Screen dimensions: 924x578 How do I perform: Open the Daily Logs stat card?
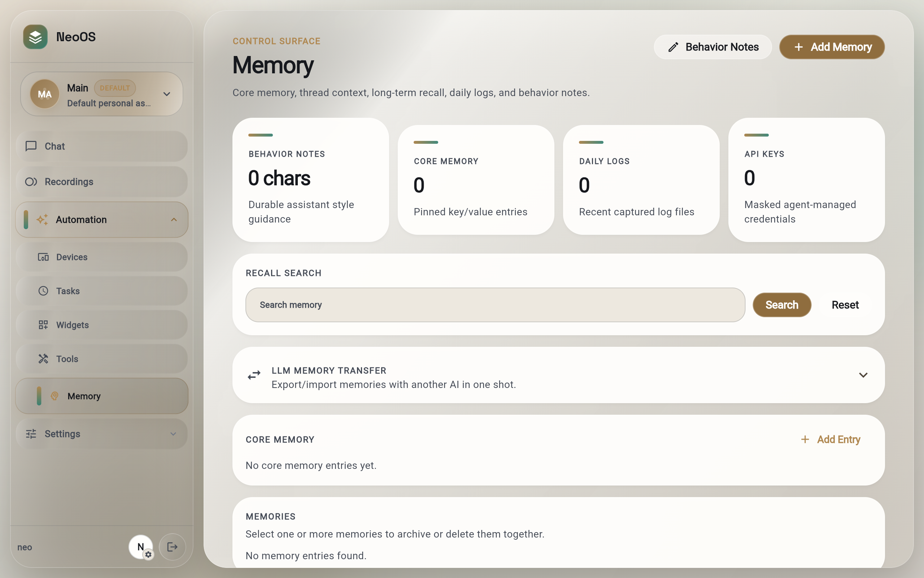pos(641,180)
